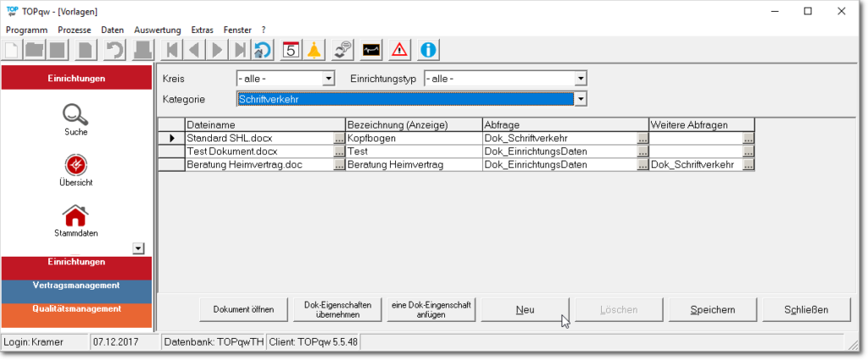Click the red warning triangle icon

tap(399, 49)
